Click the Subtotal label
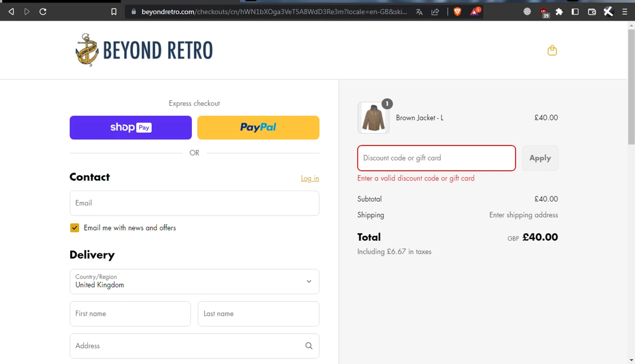635x364 pixels. click(370, 199)
